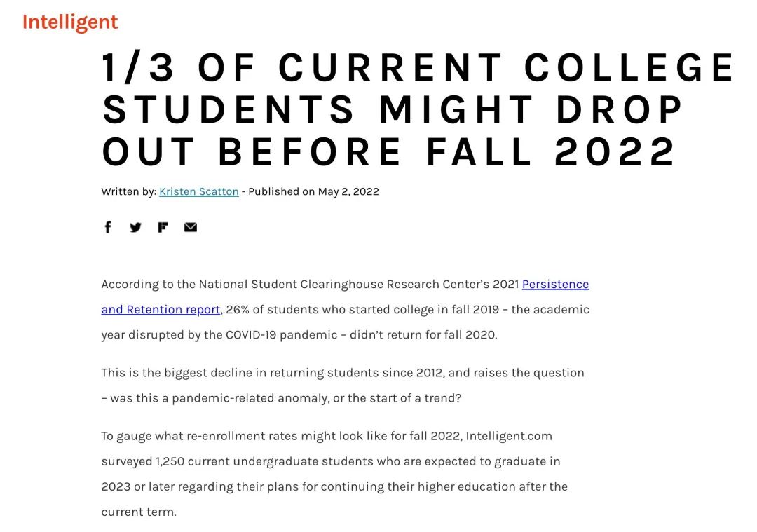Viewport: 757px width, 532px height.
Task: Click the 'Written by:' label
Action: 128,191
